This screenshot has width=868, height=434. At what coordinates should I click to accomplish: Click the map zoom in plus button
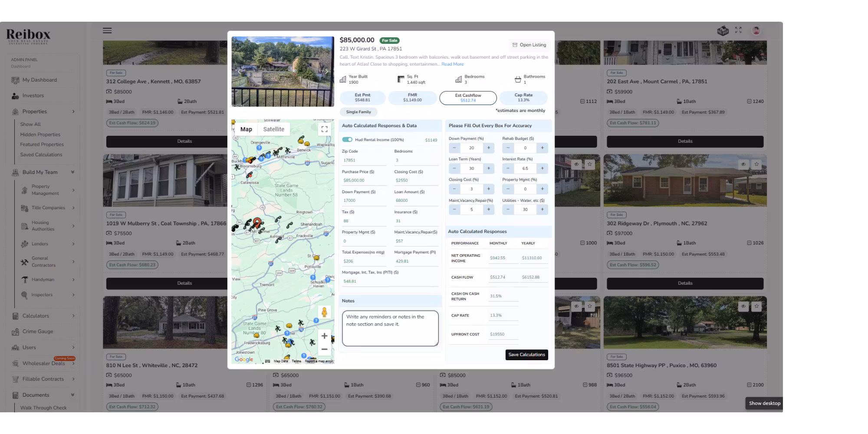tap(324, 336)
